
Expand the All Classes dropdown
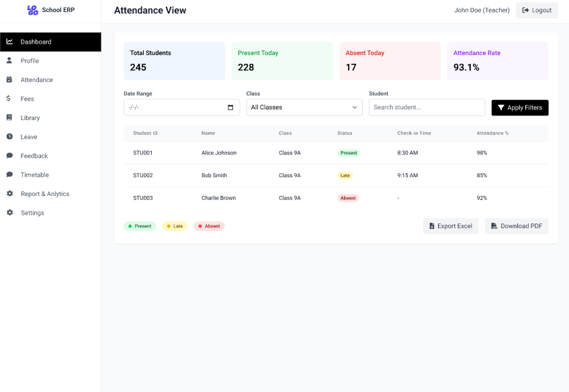point(304,107)
